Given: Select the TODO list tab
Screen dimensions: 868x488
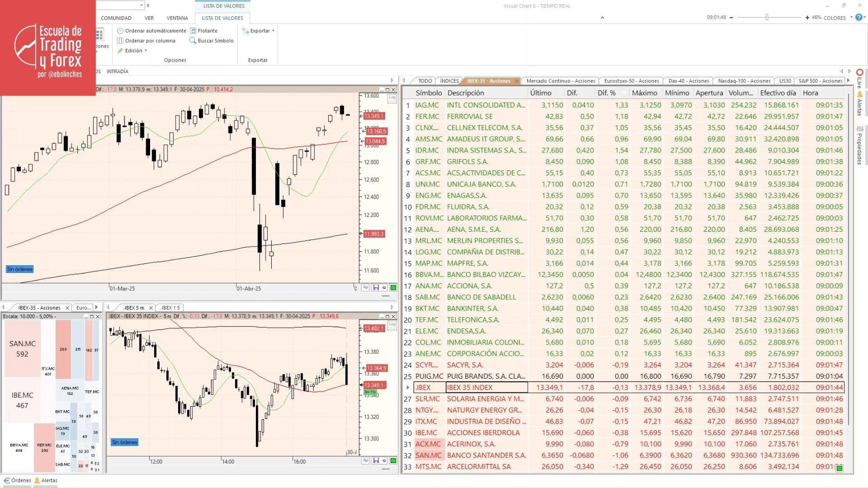Looking at the screenshot, I should [x=425, y=81].
